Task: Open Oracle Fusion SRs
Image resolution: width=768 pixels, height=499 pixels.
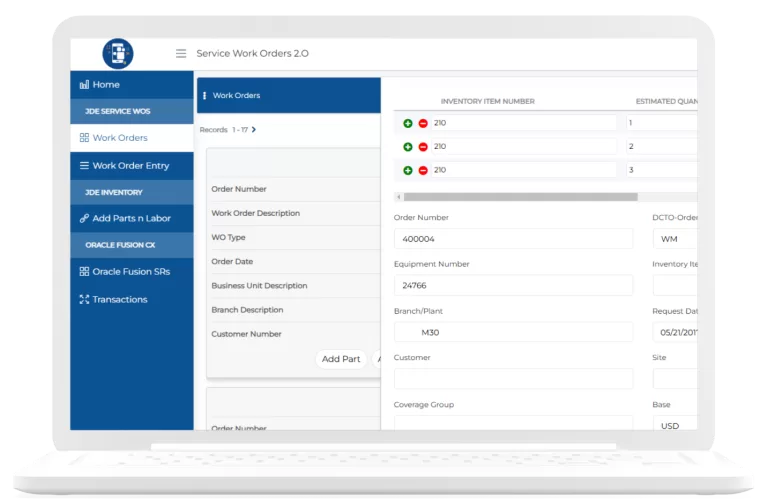Action: (x=132, y=271)
